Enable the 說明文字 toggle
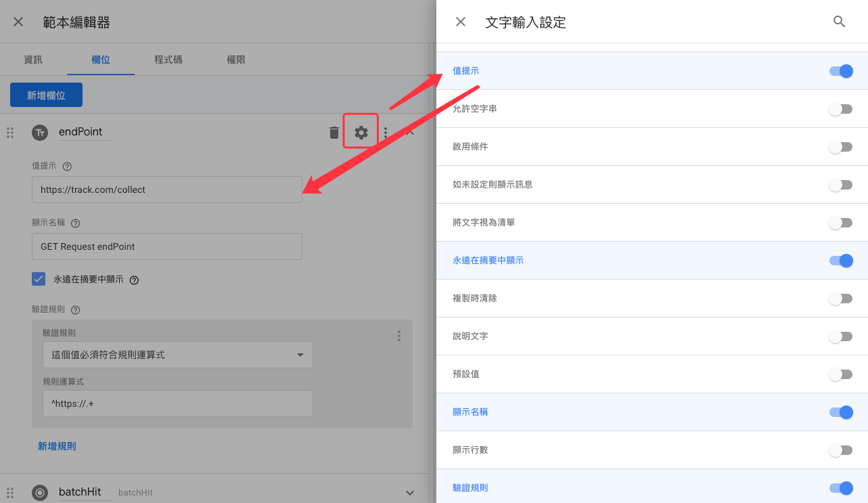Viewport: 868px width, 503px height. coord(841,336)
